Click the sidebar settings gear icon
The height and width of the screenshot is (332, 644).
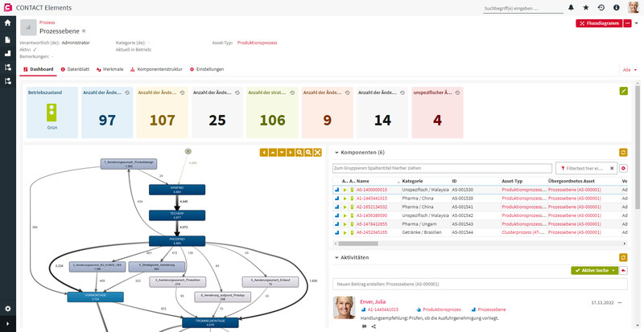(7, 309)
